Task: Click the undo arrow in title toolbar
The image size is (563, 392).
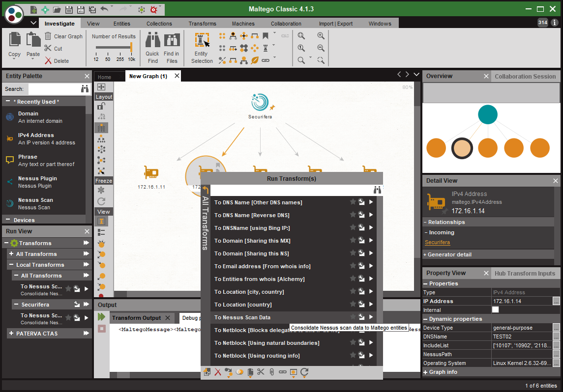Action: point(104,9)
